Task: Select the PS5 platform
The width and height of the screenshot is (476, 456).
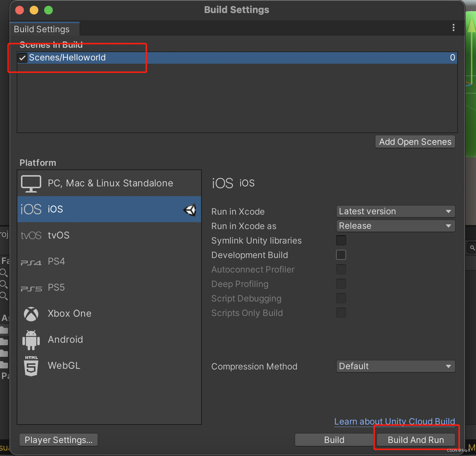Action: pyautogui.click(x=109, y=287)
